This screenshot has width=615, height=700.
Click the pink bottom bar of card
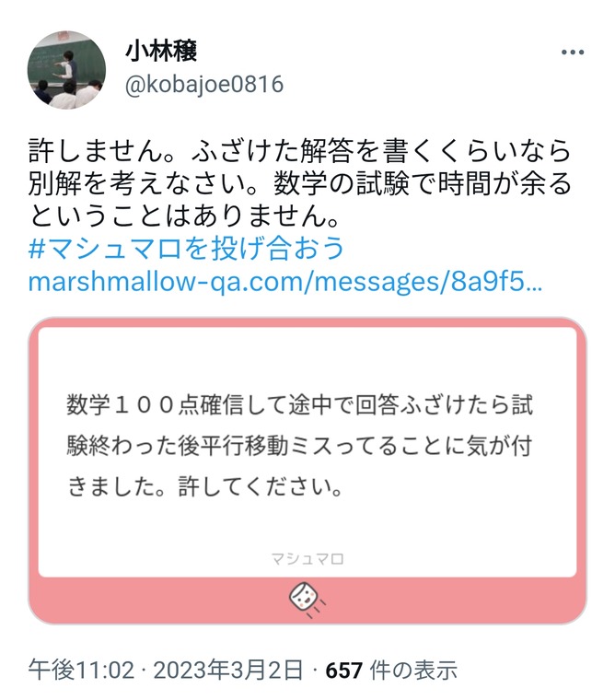[307, 600]
